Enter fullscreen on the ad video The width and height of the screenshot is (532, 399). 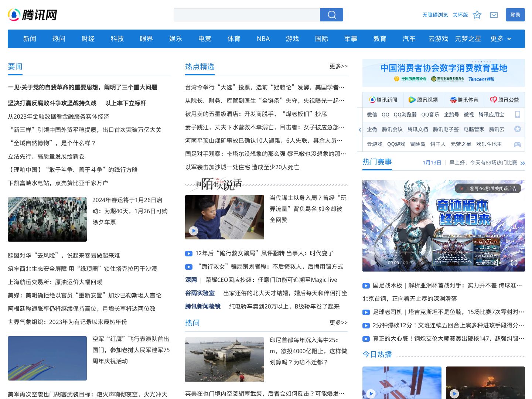click(514, 263)
